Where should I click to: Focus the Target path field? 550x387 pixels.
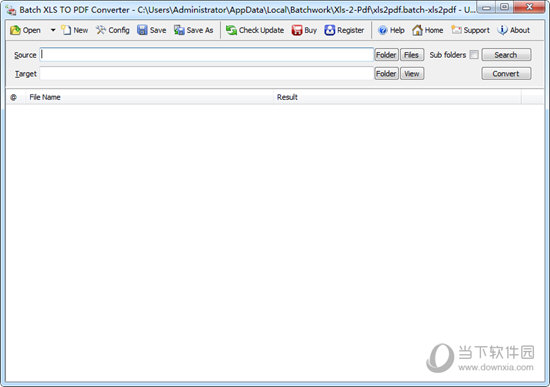207,74
